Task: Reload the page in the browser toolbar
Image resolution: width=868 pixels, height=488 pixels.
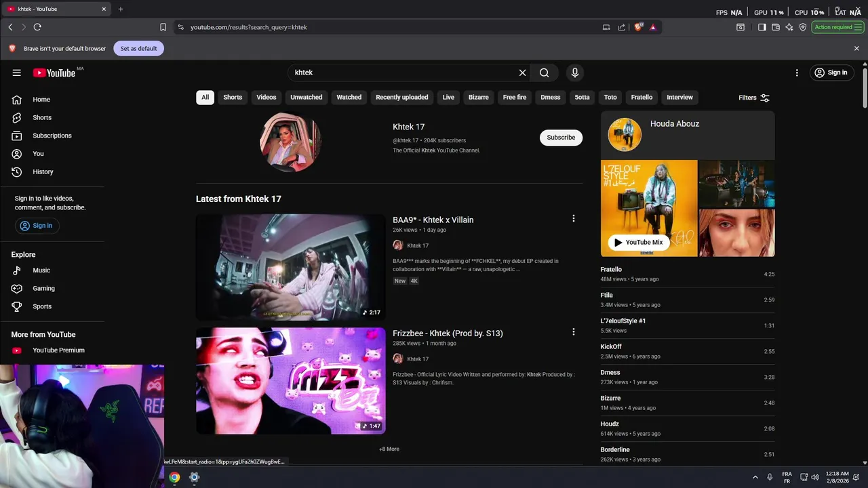Action: [37, 27]
